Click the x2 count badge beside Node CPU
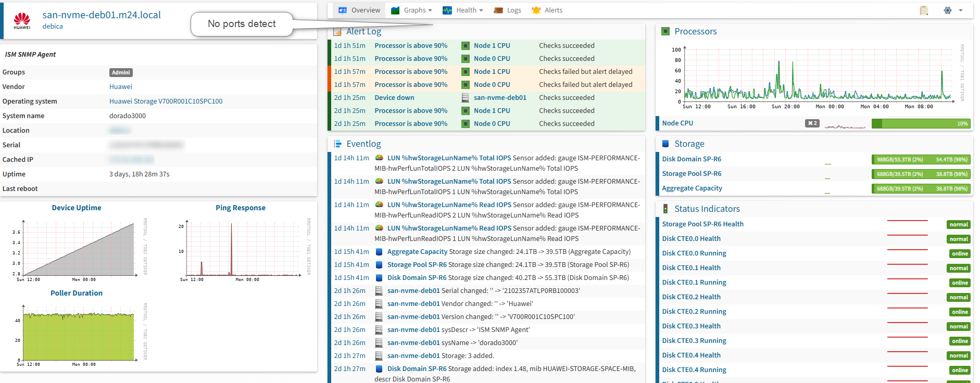The width and height of the screenshot is (980, 383). [x=812, y=123]
